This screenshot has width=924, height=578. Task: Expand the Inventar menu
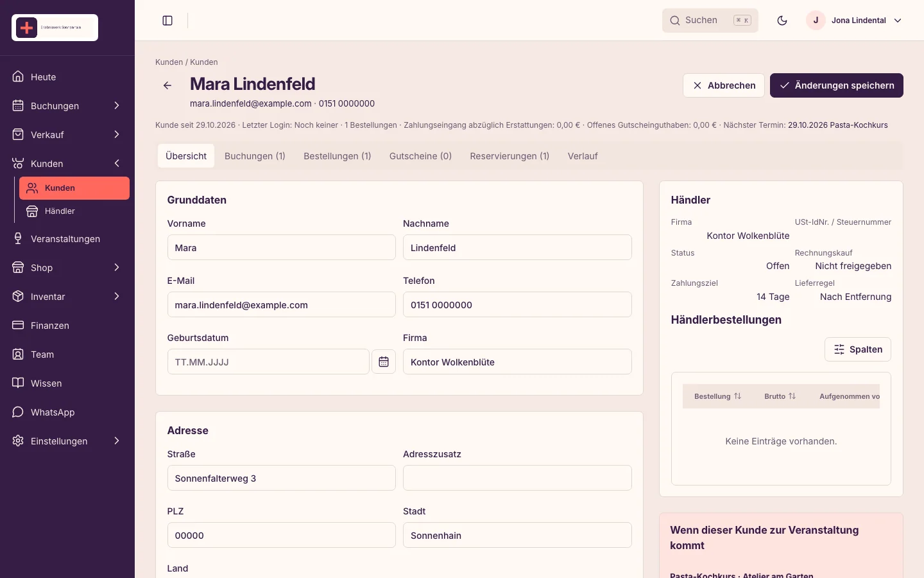click(x=67, y=297)
